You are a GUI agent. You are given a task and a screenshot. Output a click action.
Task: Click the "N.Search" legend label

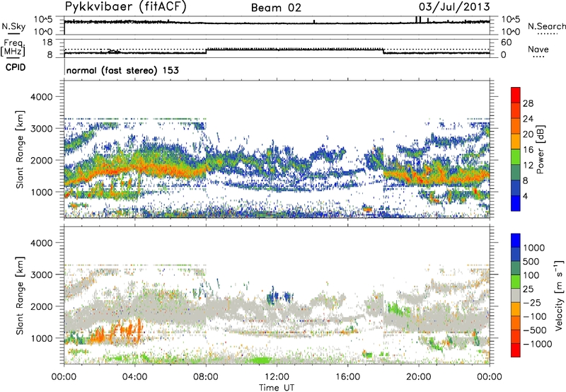click(x=546, y=26)
